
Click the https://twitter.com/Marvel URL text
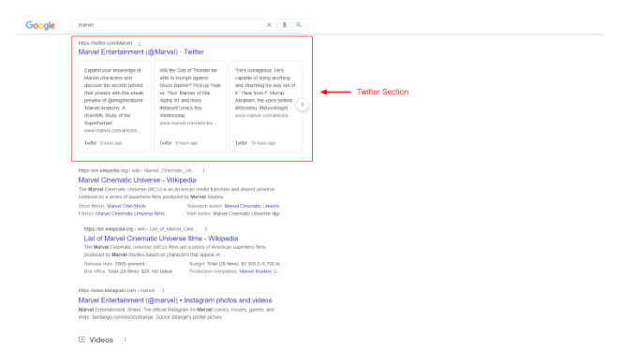pyautogui.click(x=105, y=43)
